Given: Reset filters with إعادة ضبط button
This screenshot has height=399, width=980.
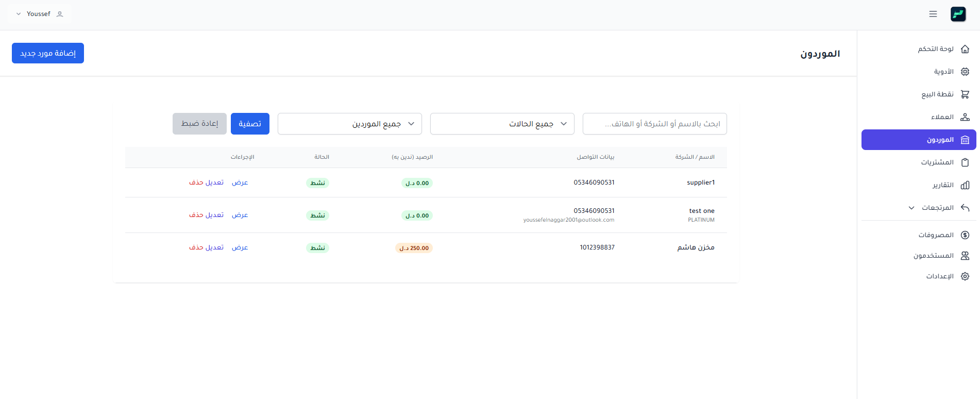Looking at the screenshot, I should point(199,124).
